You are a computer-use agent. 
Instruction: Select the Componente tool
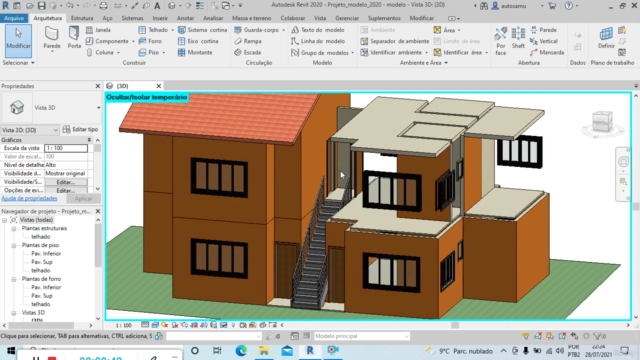click(x=109, y=41)
